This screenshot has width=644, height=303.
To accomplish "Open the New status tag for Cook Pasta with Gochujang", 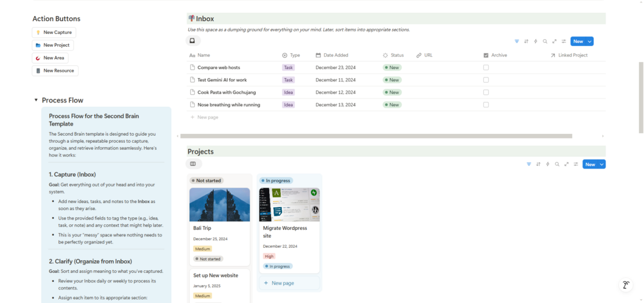I will point(392,92).
